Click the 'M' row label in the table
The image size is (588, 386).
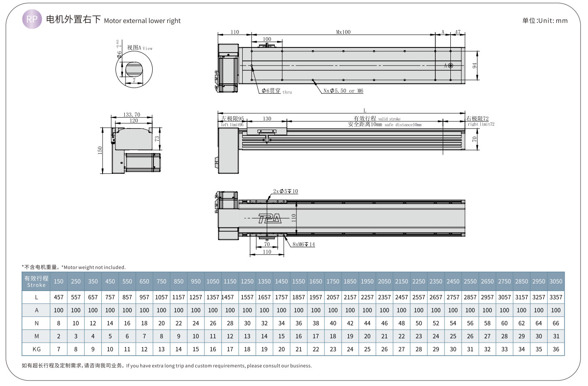pos(36,336)
